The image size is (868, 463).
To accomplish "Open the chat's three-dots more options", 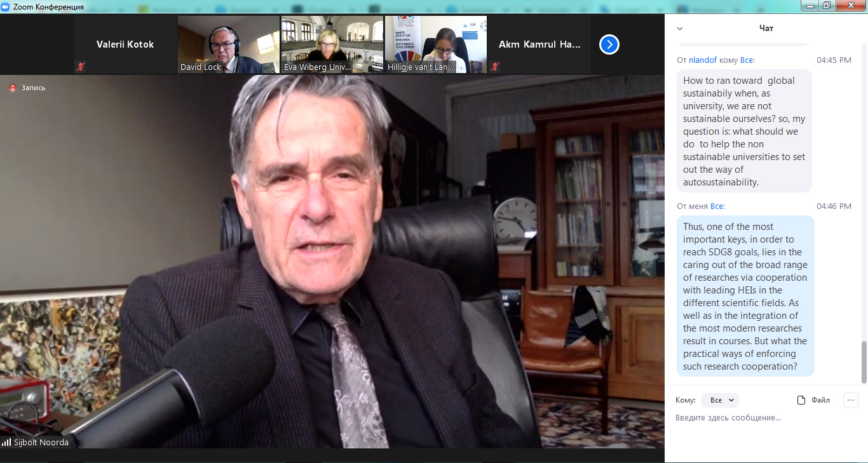I will point(850,400).
